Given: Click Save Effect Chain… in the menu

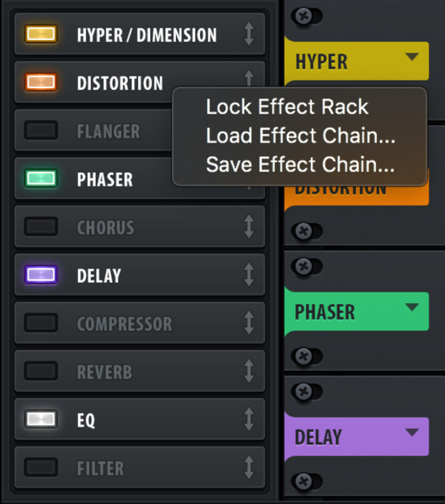Looking at the screenshot, I should pyautogui.click(x=300, y=165).
